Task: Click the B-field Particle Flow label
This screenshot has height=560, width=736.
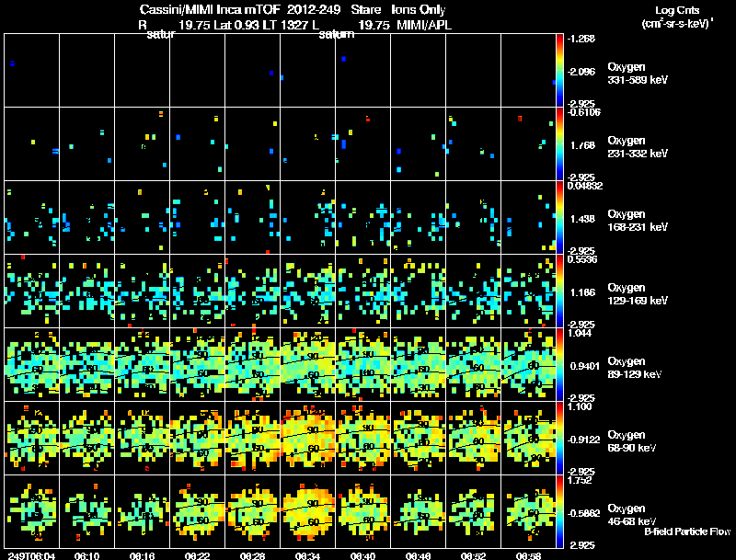Action: 687,531
